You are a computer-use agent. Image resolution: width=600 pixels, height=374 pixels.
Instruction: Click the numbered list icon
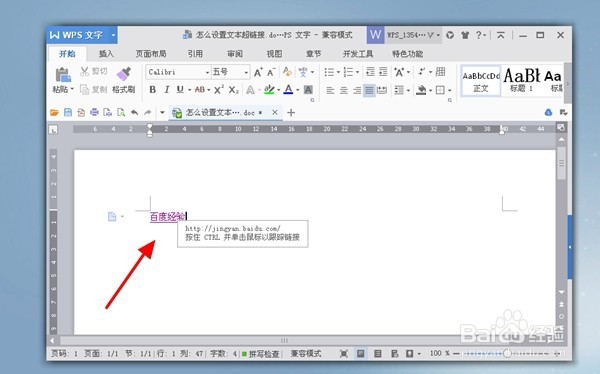349,72
